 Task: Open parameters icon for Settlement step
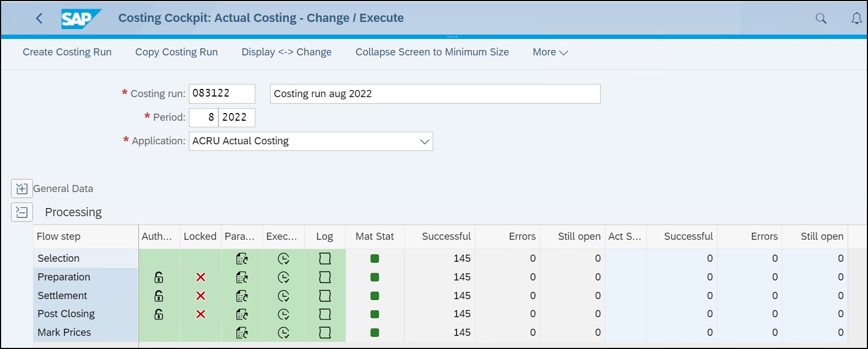[x=242, y=296]
